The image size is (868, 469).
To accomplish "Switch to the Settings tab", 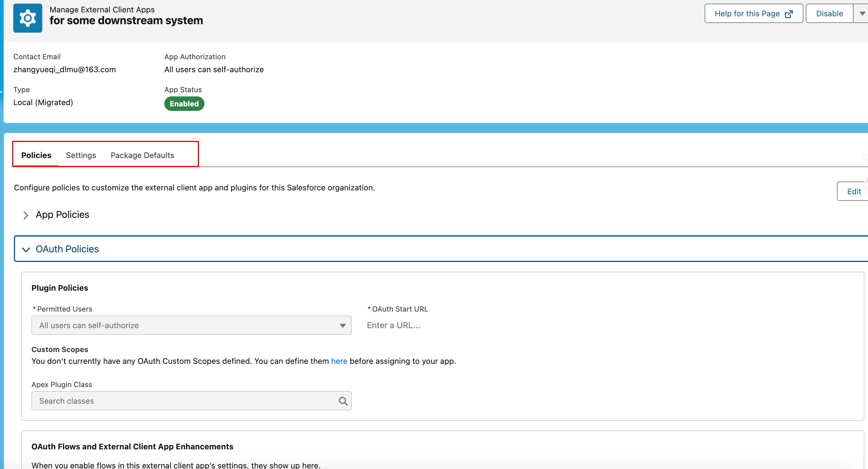I will (x=81, y=155).
